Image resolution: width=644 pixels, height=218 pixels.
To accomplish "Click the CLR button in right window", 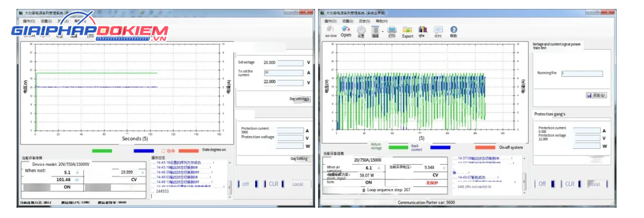I will [x=570, y=184].
